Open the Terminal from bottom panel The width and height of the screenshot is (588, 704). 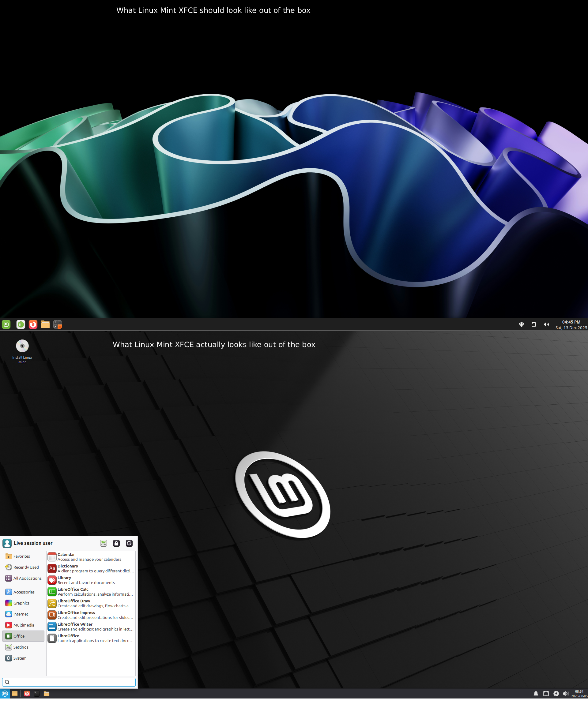click(x=36, y=694)
